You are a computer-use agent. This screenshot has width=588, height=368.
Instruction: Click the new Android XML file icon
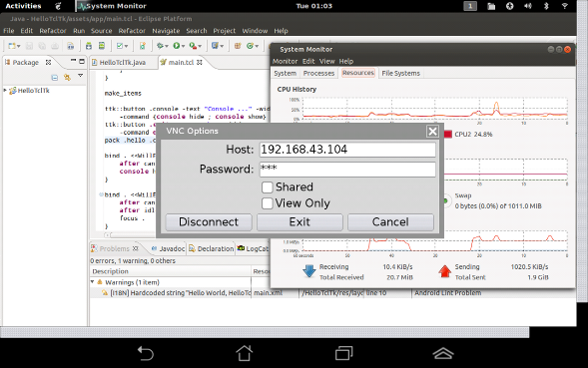142,46
